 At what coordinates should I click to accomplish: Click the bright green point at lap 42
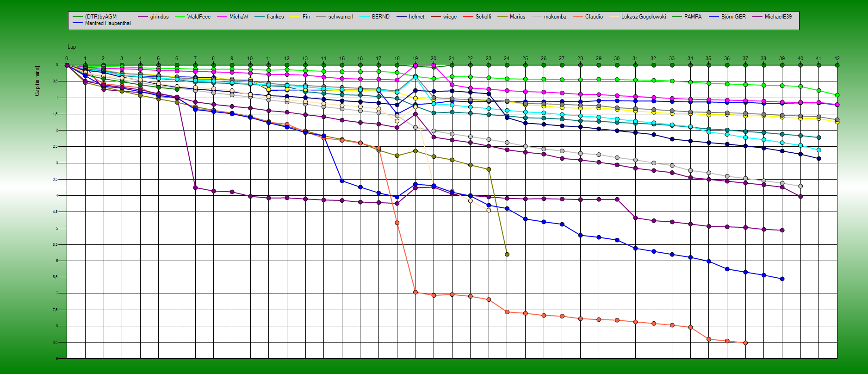837,95
